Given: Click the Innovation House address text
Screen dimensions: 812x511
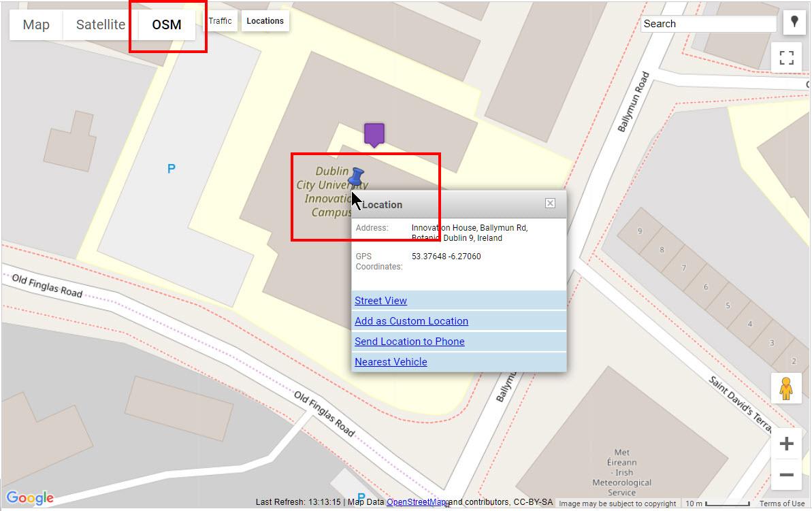Looking at the screenshot, I should pos(470,233).
